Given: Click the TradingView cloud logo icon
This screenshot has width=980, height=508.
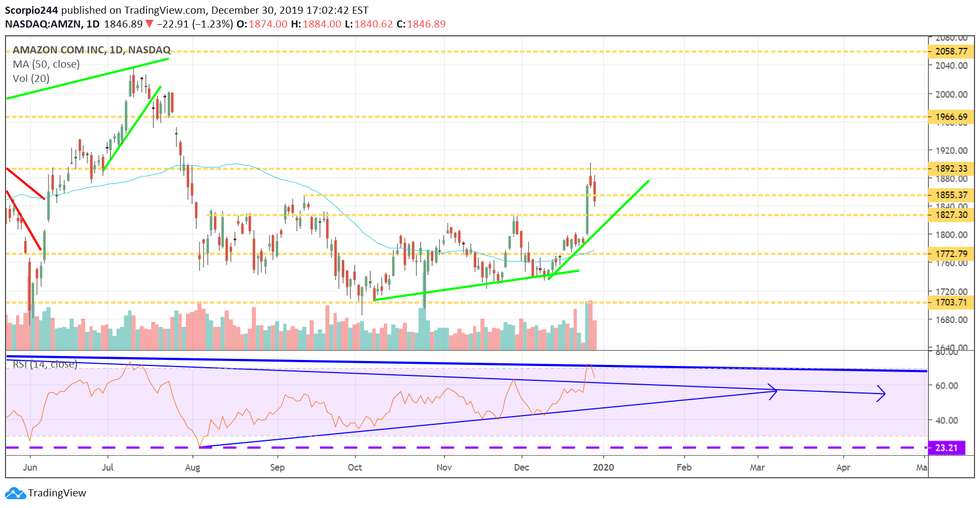Looking at the screenshot, I should [15, 493].
